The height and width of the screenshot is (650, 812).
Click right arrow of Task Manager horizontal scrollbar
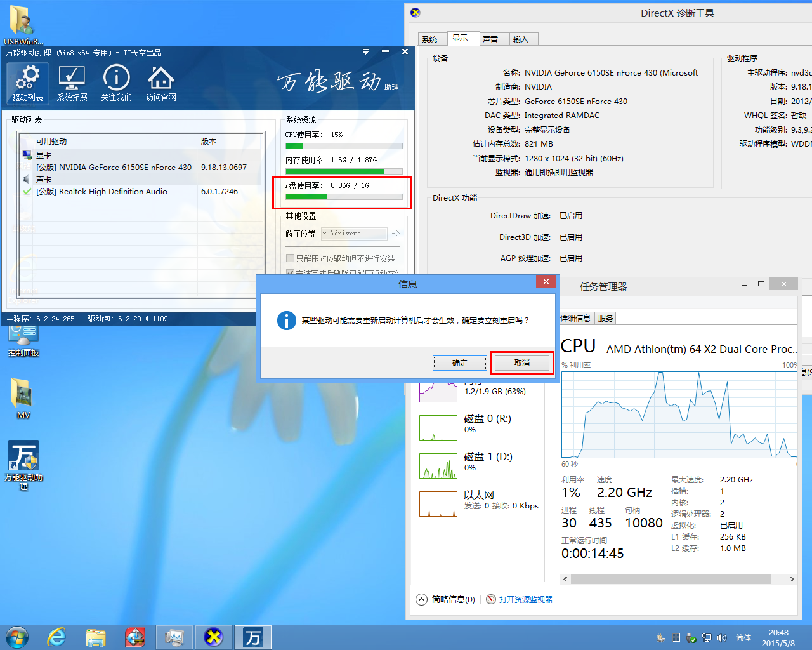pos(792,579)
